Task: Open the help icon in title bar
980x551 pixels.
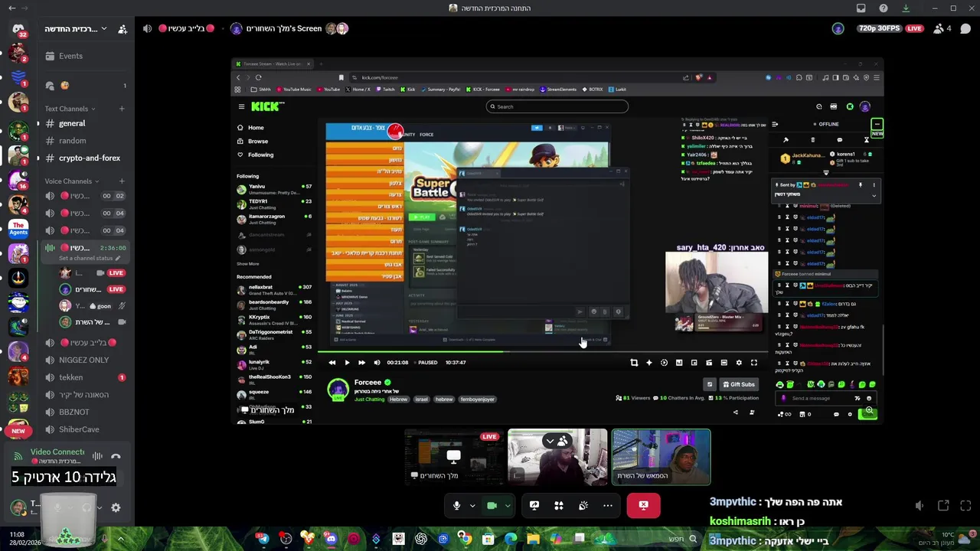Action: pos(884,8)
